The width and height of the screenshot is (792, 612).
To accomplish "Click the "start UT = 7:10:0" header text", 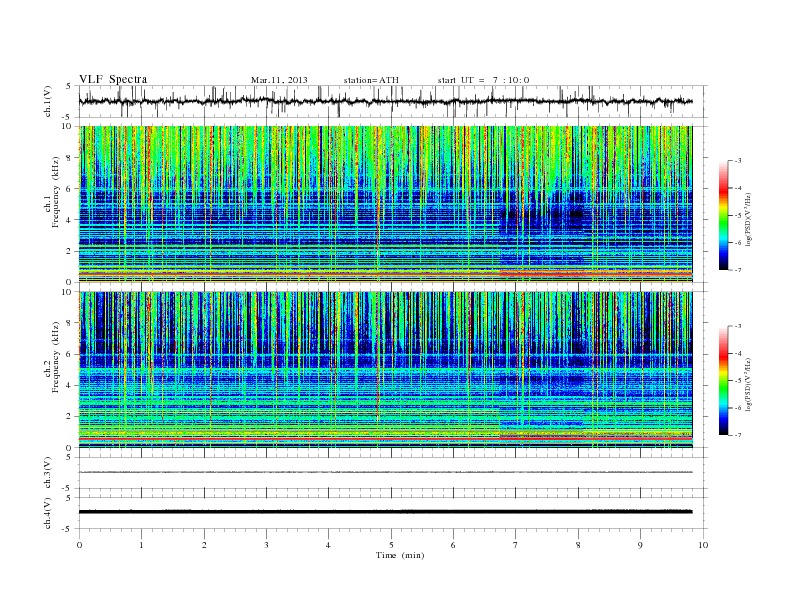I will [x=483, y=80].
